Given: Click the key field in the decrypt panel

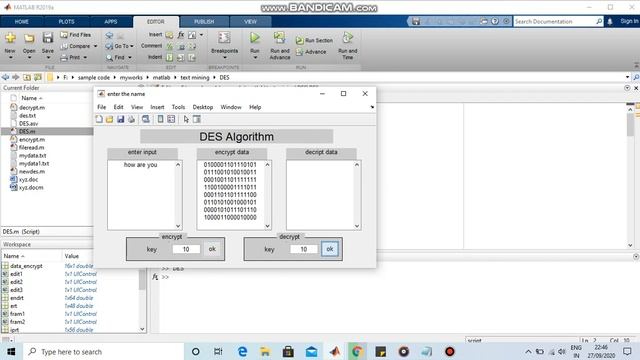Looking at the screenshot, I should click(x=304, y=249).
